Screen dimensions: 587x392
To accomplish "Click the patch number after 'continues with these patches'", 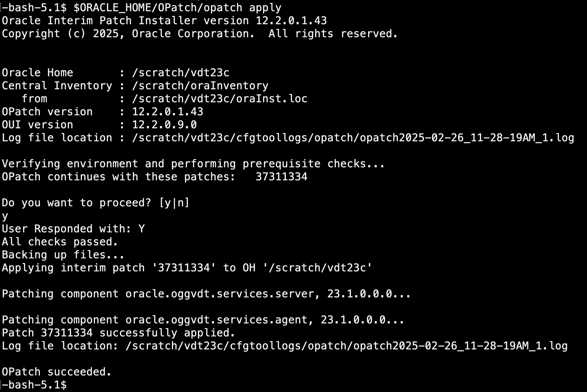I will 281,177.
